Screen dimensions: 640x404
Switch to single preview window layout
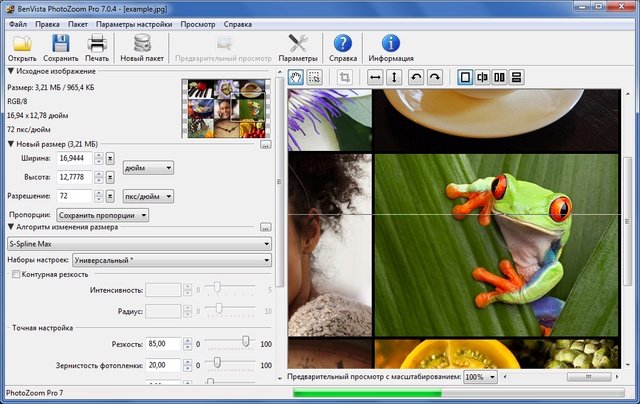point(465,77)
